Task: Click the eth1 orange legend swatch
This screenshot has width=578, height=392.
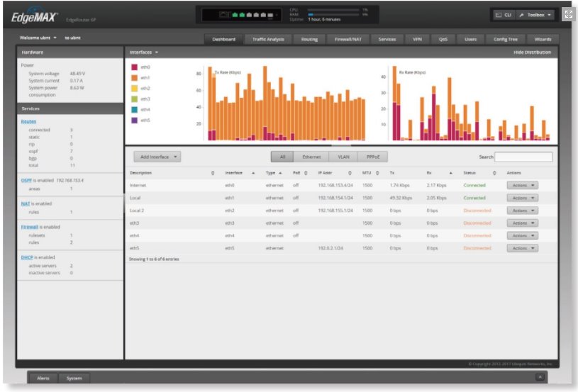Action: (x=135, y=78)
